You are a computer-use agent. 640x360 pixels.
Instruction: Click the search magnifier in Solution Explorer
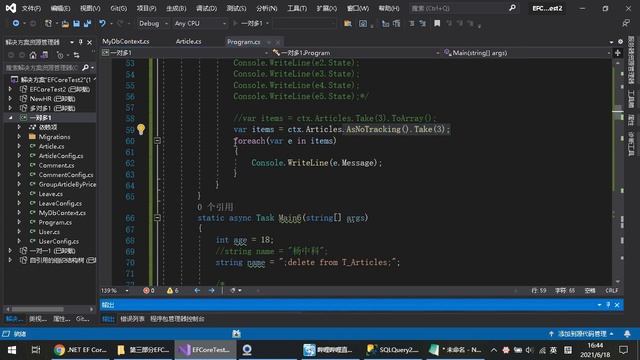point(85,67)
